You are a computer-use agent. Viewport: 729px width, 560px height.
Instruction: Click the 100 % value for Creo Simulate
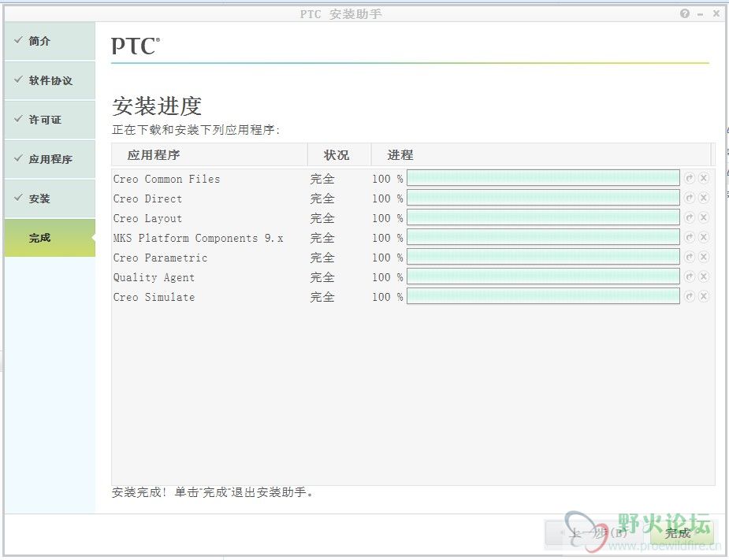[387, 297]
